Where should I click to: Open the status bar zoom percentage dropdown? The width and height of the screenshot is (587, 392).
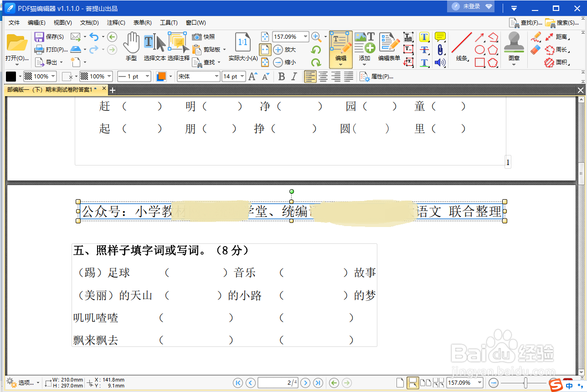[479, 383]
